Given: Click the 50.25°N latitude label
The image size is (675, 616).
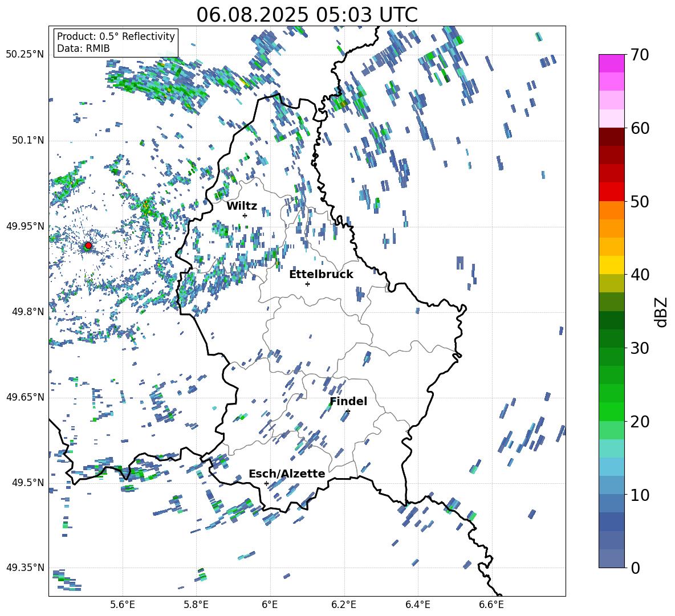Looking at the screenshot, I should [x=25, y=55].
